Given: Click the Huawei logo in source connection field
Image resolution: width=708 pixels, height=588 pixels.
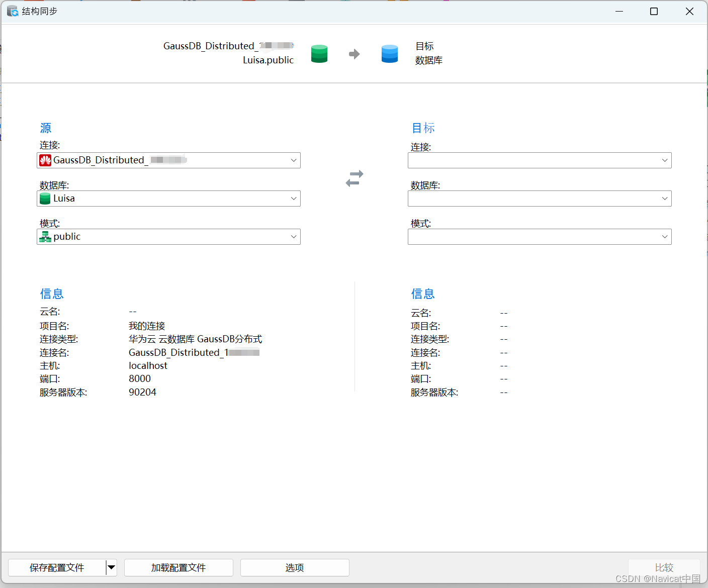Looking at the screenshot, I should point(45,160).
